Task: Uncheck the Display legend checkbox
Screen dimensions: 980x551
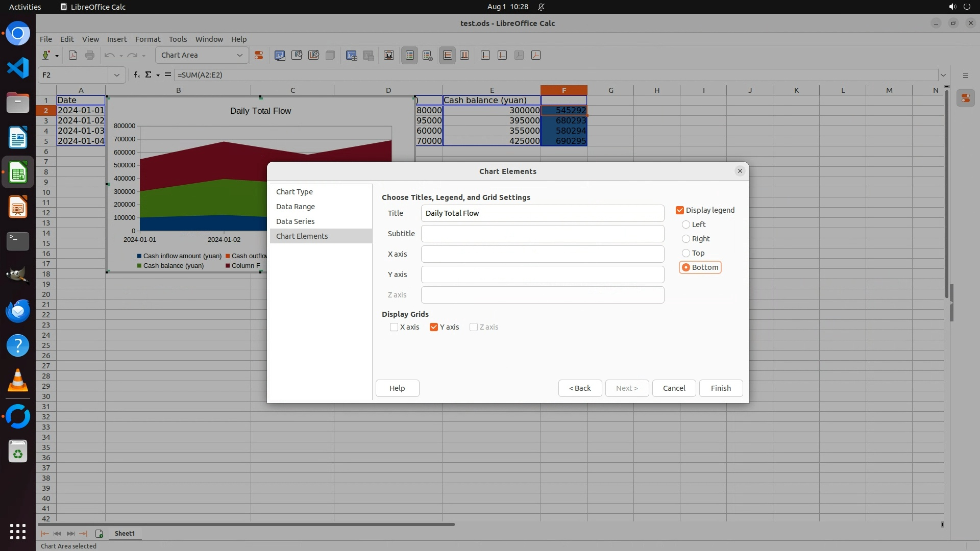Action: [x=680, y=210]
